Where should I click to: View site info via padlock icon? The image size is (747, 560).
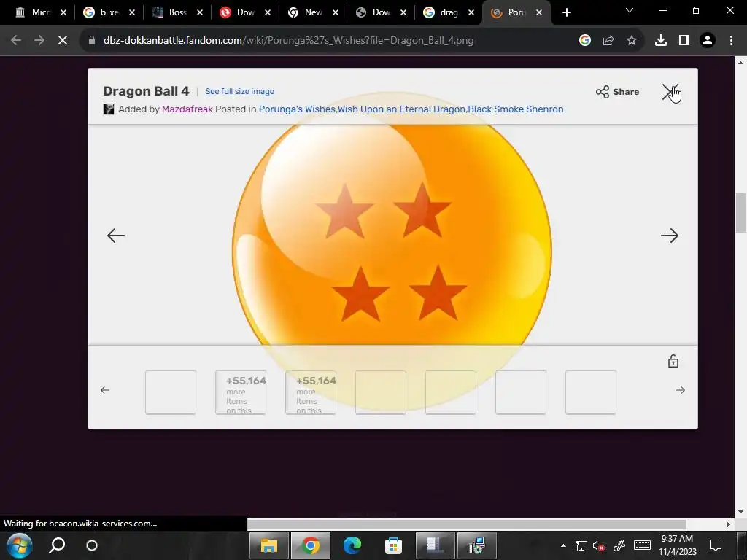click(x=92, y=41)
